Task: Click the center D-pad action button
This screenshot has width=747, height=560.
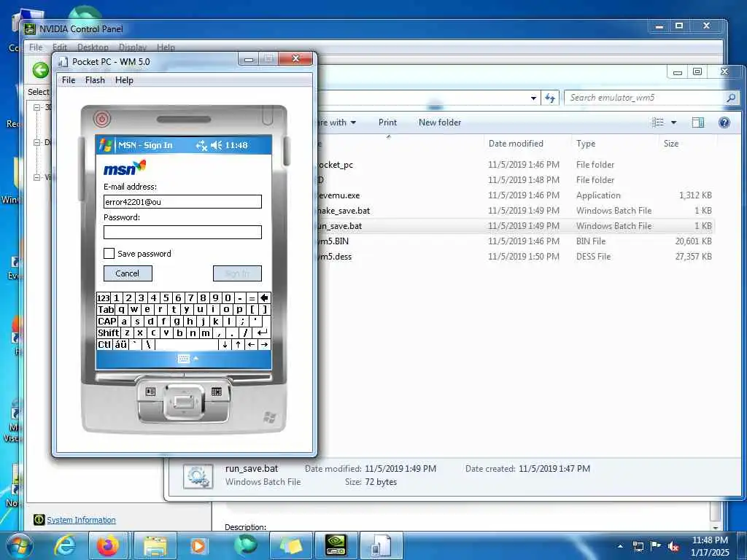Action: pos(183,402)
